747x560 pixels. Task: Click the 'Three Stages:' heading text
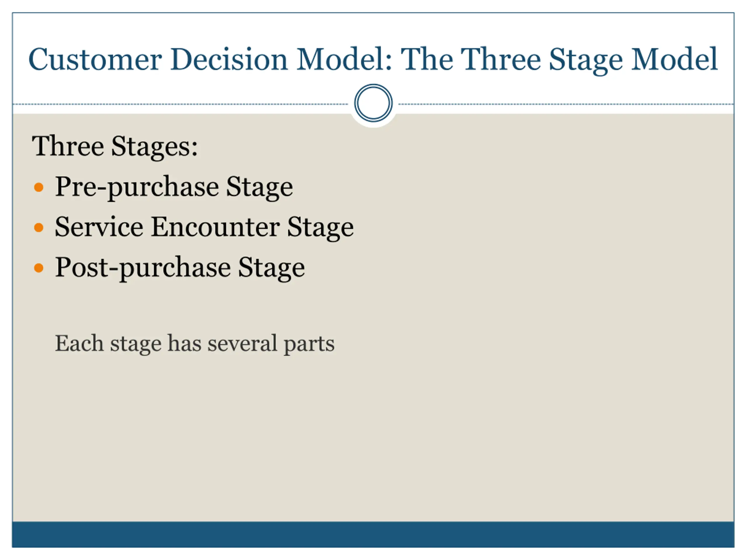point(114,146)
